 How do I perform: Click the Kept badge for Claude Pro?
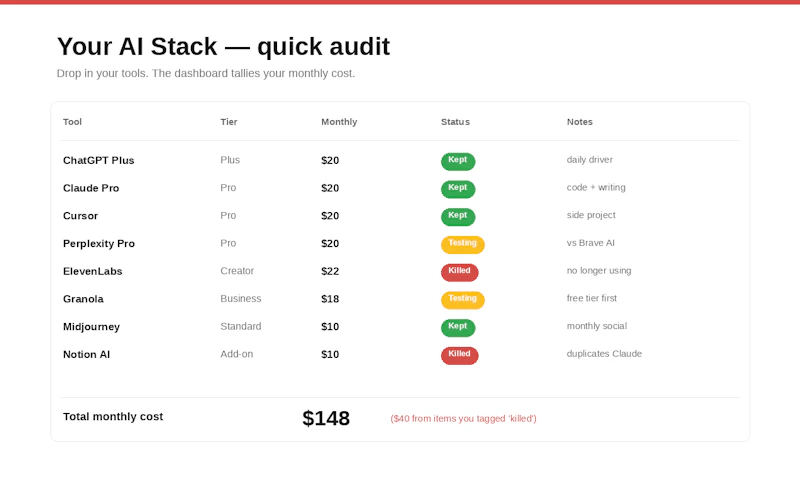[x=458, y=189]
